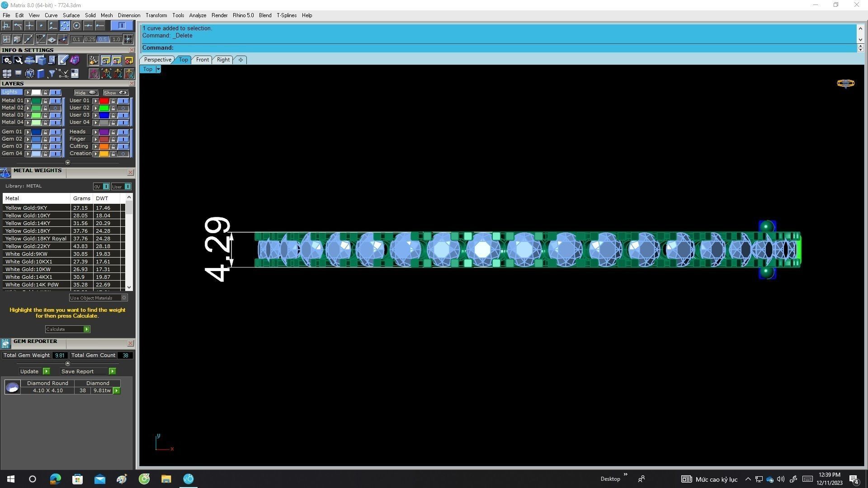Image resolution: width=868 pixels, height=488 pixels.
Task: Open the notes pencil icon
Action: pos(63,60)
